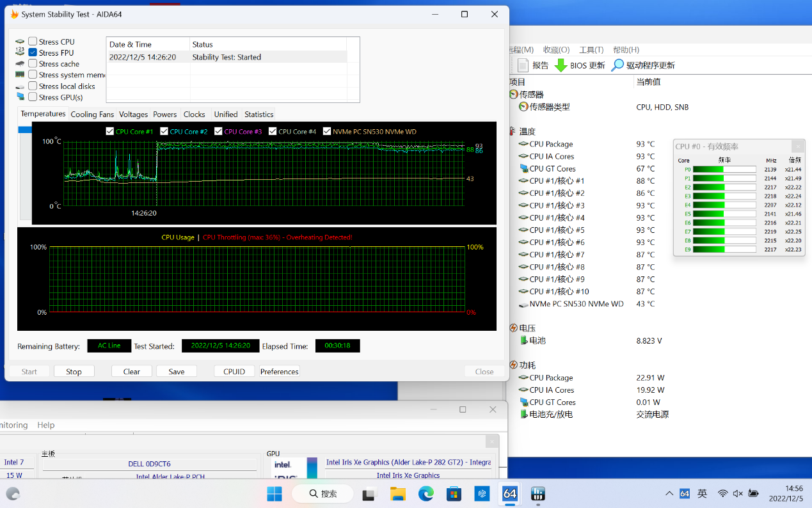Open the 报告 report toolbar button
812x508 pixels.
coord(532,65)
